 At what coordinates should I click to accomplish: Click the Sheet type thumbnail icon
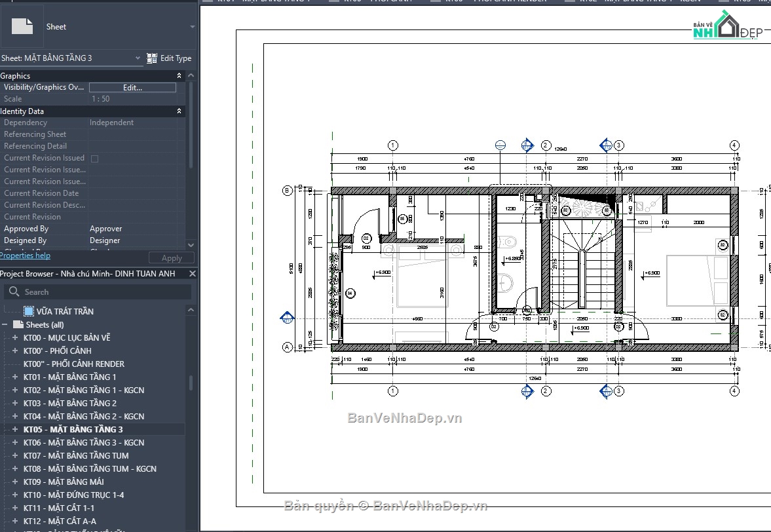pyautogui.click(x=22, y=27)
